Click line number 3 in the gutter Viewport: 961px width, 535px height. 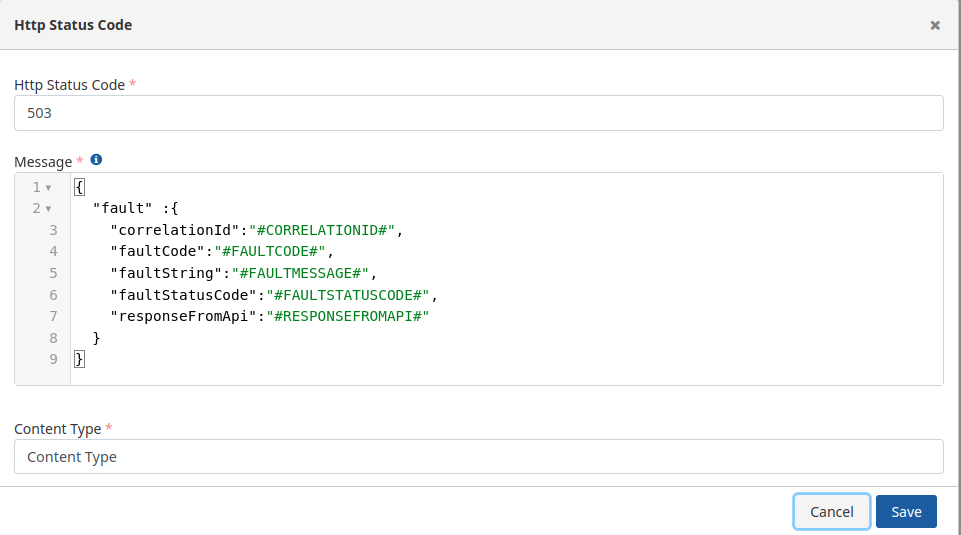click(x=53, y=230)
